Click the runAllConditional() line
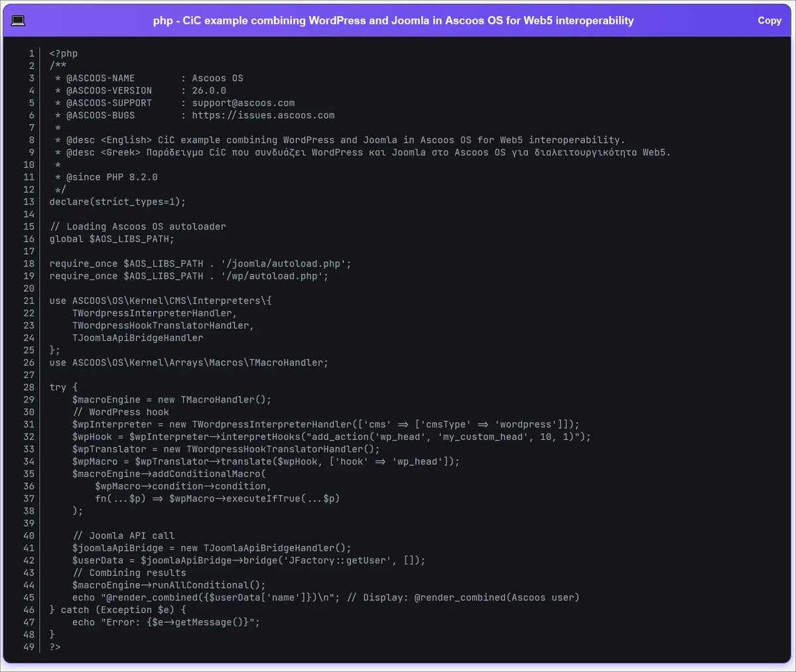Screen dimensions: 796x672 click(169, 586)
